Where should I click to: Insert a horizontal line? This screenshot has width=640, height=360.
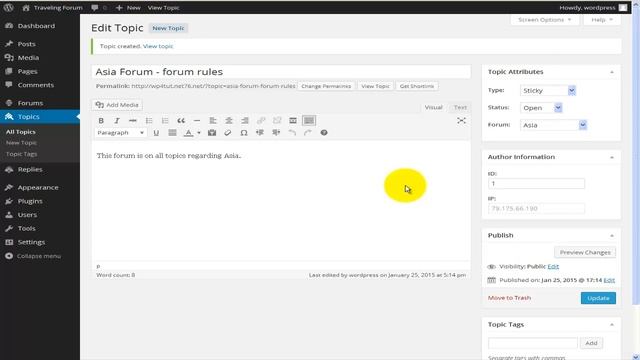(x=197, y=120)
